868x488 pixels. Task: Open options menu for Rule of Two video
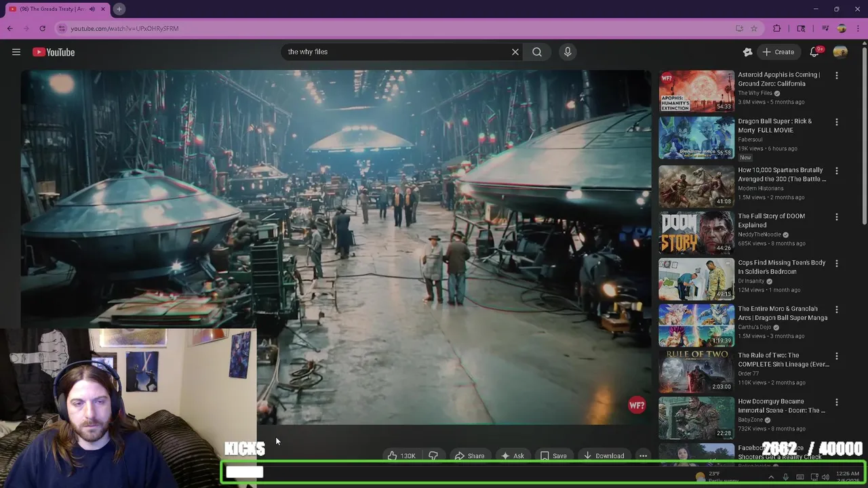(836, 356)
